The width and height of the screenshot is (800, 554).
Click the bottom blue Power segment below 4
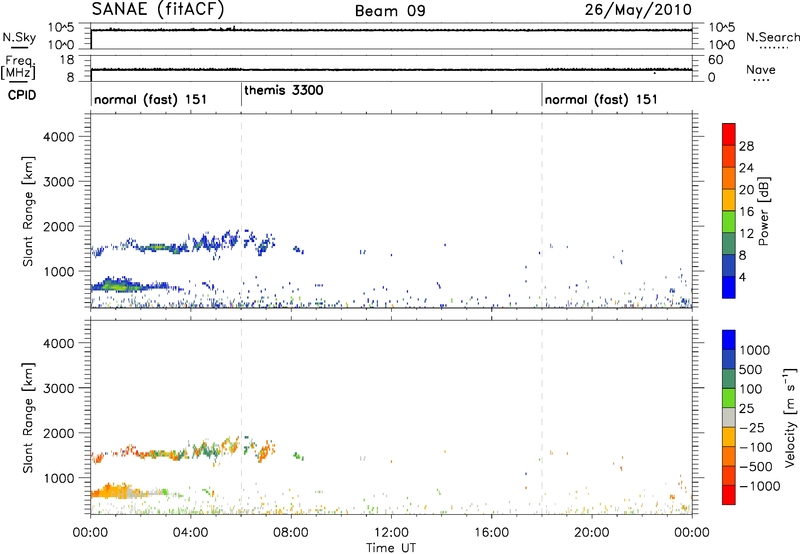(729, 287)
